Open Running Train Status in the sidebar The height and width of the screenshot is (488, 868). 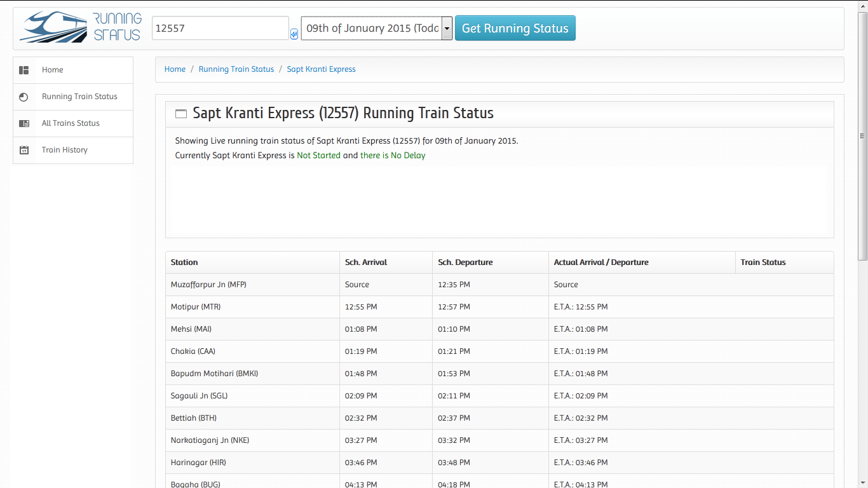pos(73,97)
